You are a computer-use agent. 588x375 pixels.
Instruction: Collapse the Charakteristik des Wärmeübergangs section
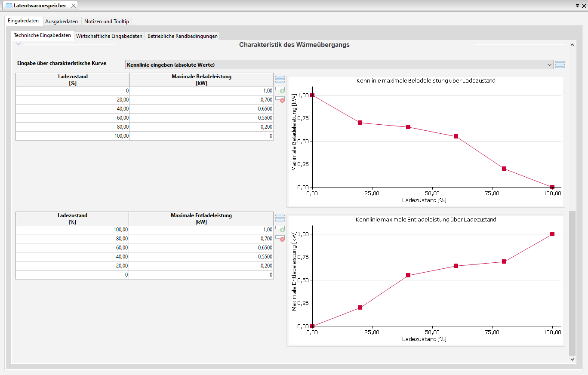[x=18, y=44]
